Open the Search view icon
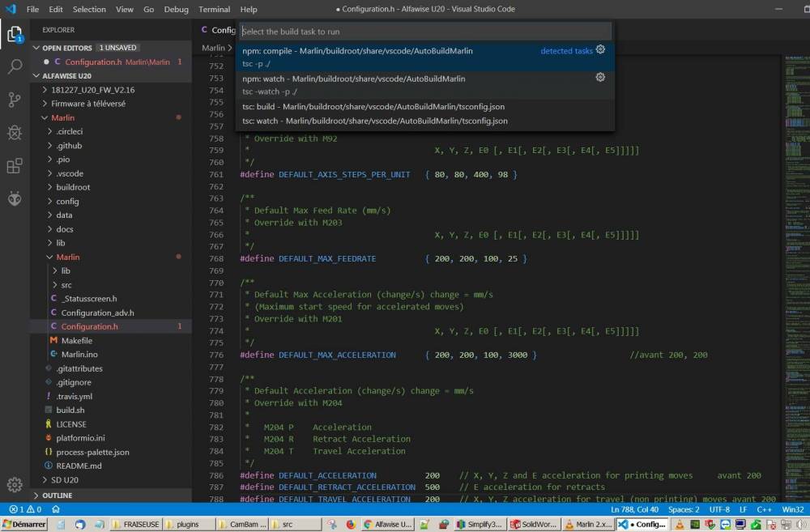This screenshot has height=532, width=810. (x=15, y=66)
